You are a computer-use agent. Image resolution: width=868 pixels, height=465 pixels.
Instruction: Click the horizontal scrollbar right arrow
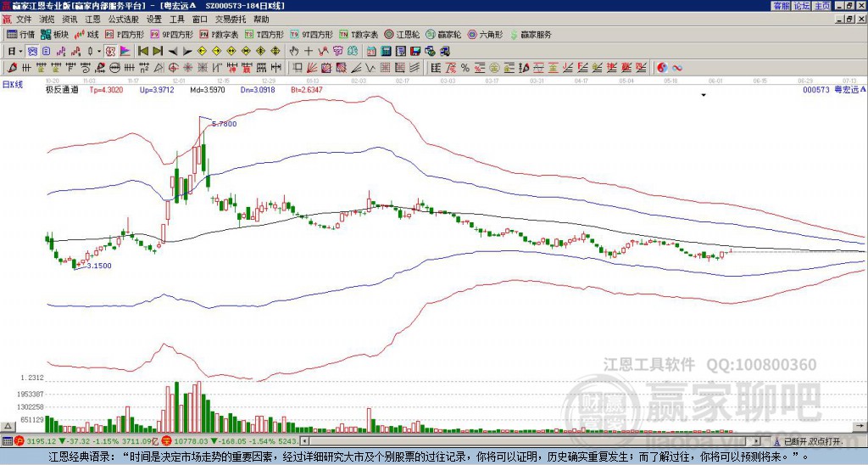point(757,441)
